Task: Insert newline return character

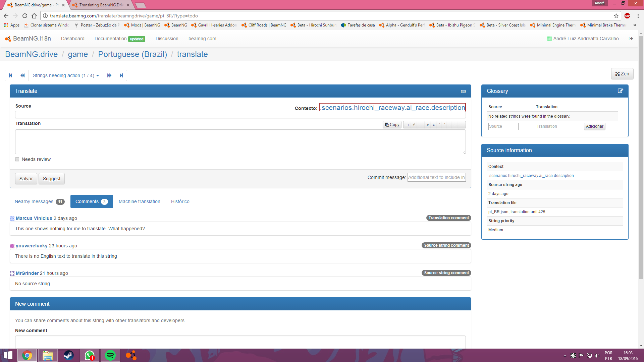Action: click(414, 125)
